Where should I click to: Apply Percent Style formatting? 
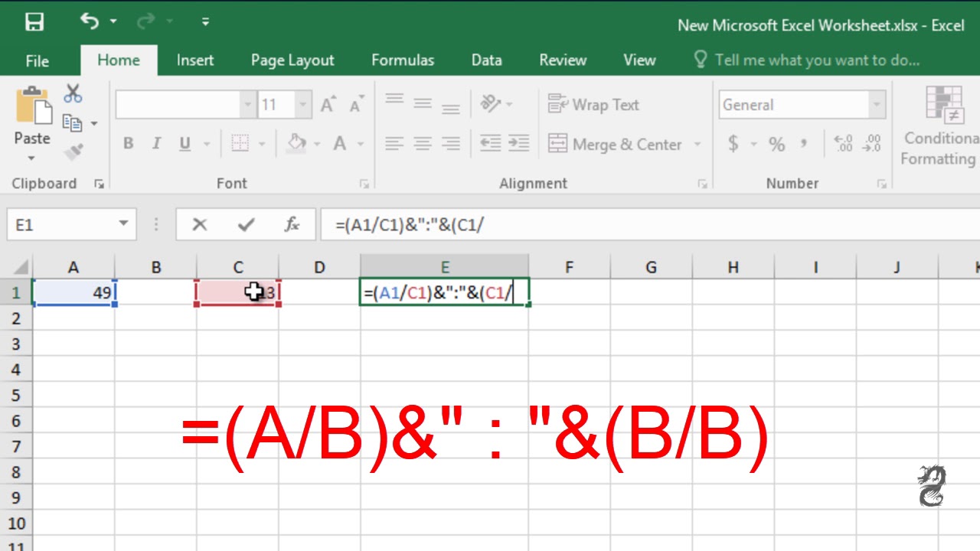pos(776,144)
